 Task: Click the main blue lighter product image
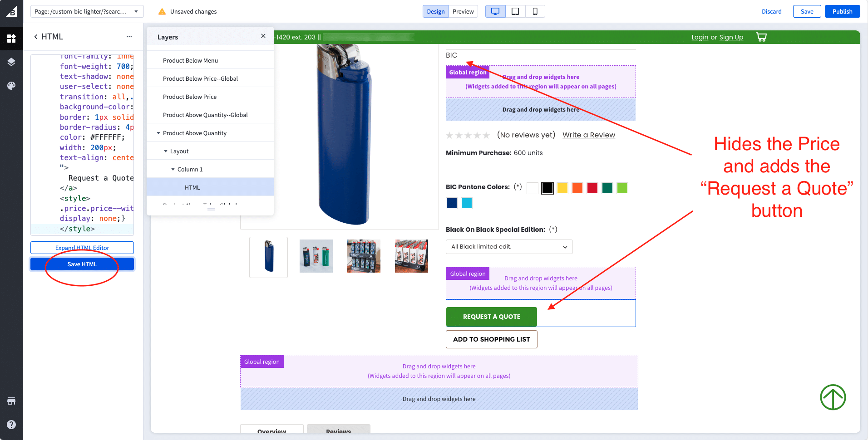(344, 134)
